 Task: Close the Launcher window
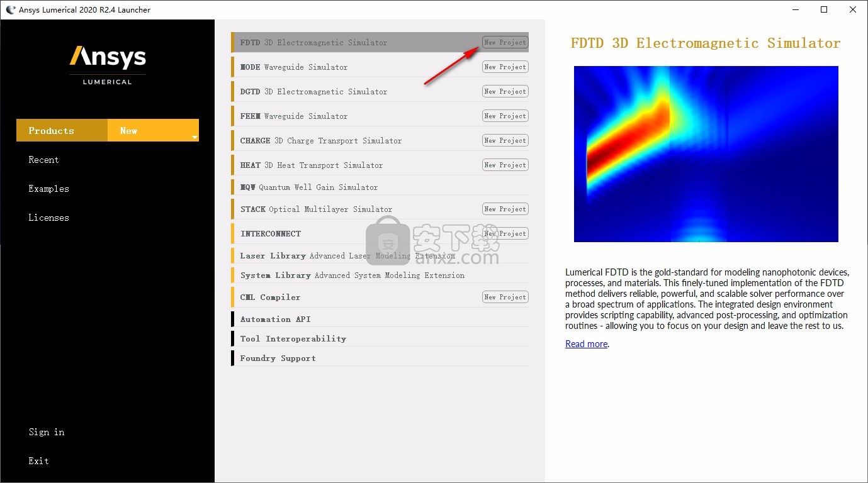pyautogui.click(x=854, y=9)
